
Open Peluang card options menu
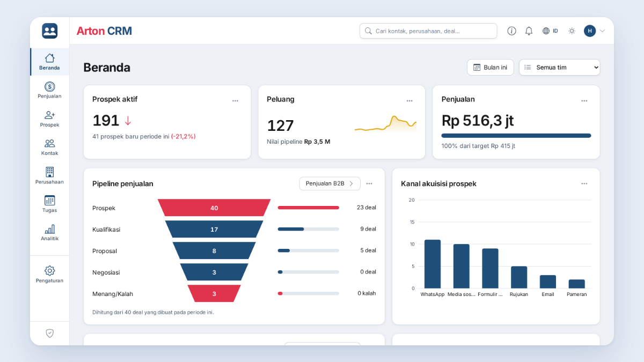coord(409,100)
